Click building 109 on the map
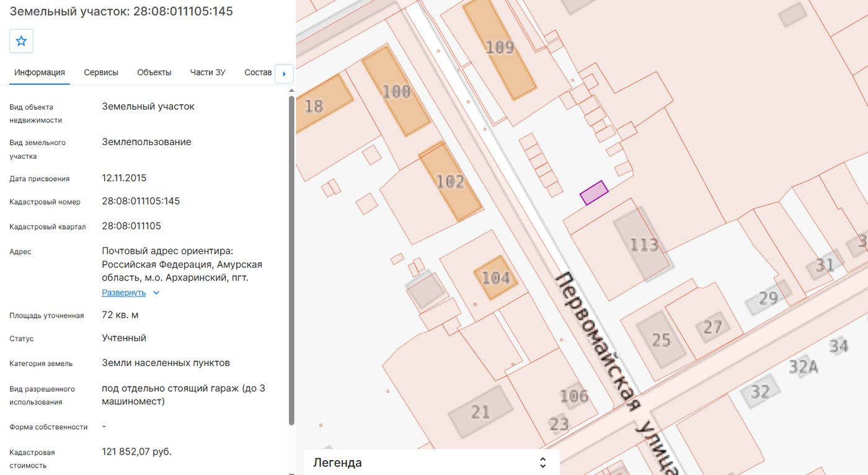Screen dimensions: 868x475 click(500, 48)
